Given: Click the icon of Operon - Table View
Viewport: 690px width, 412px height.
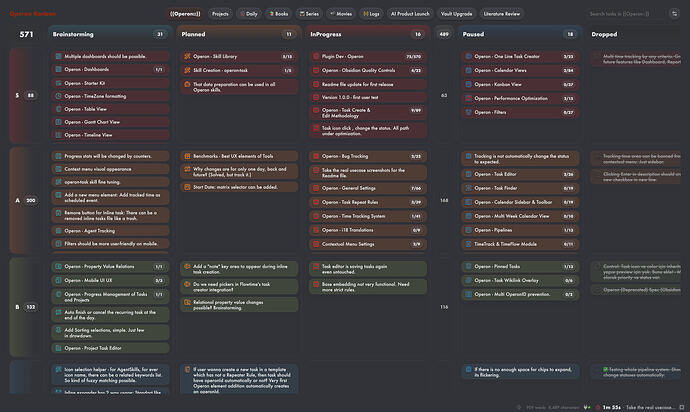Looking at the screenshot, I should [x=58, y=109].
